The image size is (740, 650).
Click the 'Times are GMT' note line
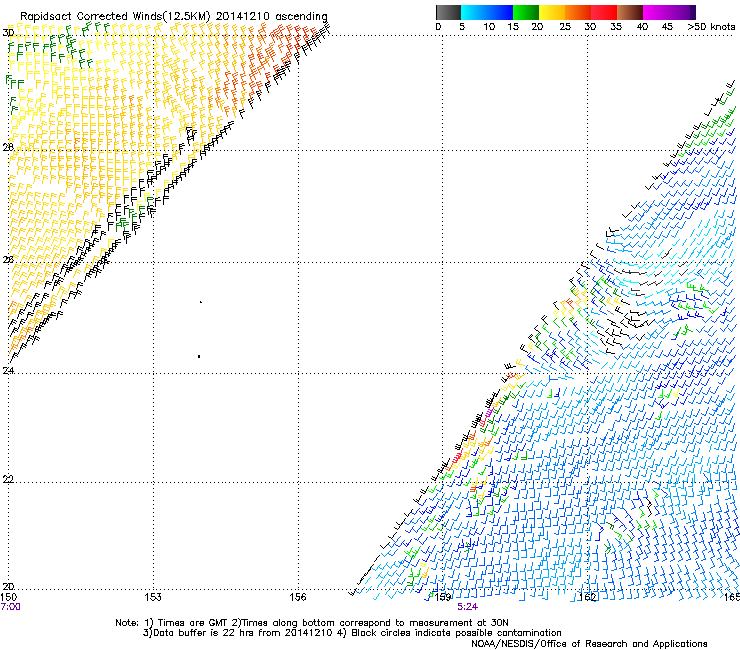[x=312, y=623]
